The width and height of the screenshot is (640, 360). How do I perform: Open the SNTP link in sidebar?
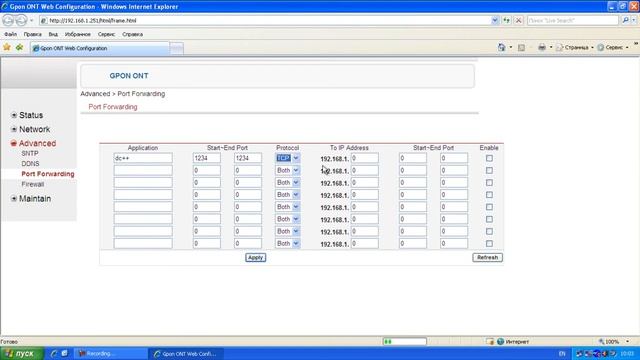click(30, 153)
